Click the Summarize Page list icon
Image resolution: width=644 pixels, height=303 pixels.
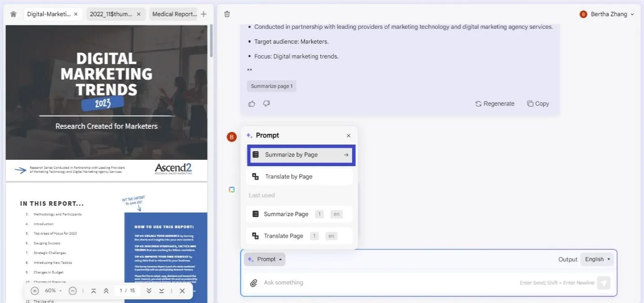tap(255, 214)
